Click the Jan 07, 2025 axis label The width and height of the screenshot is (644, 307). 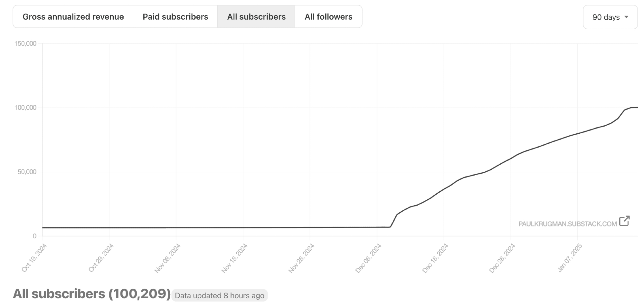coord(570,258)
